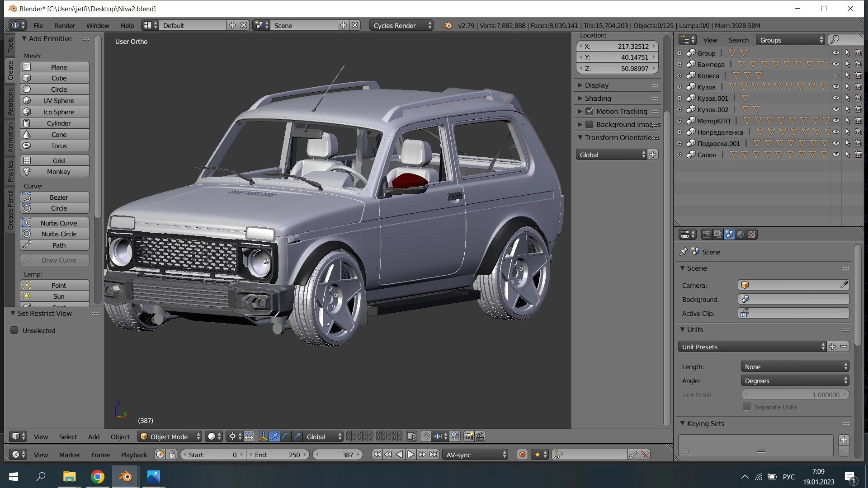Jump to the first frame
Image resolution: width=868 pixels, height=488 pixels.
377,455
